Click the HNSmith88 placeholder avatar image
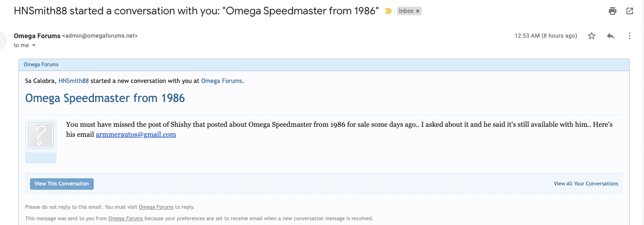Image resolution: width=644 pixels, height=225 pixels. click(x=41, y=135)
